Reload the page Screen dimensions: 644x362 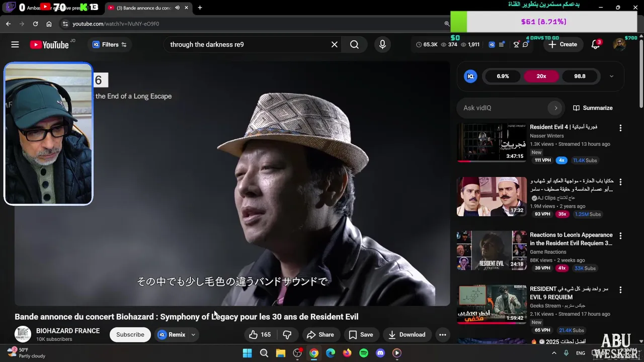(x=35, y=24)
